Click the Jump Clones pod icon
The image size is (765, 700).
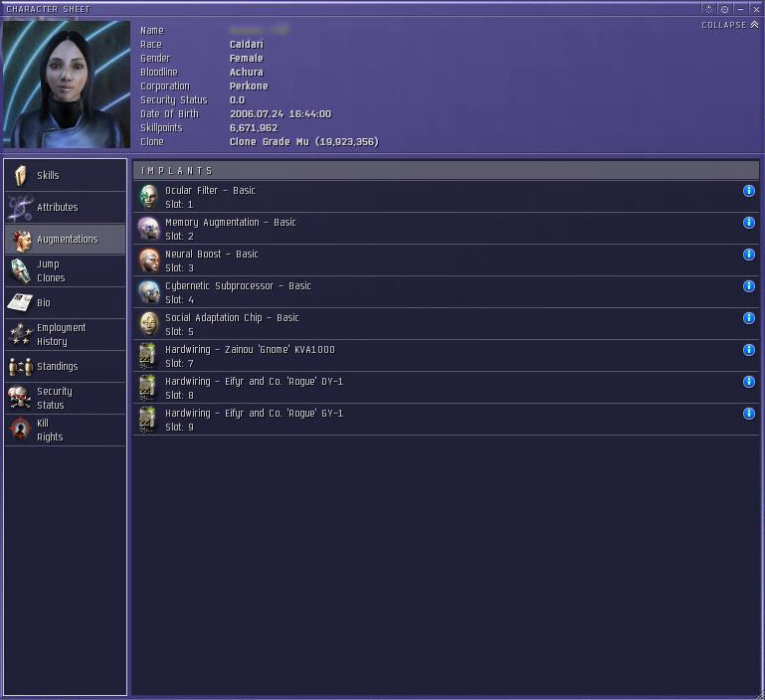point(21,270)
